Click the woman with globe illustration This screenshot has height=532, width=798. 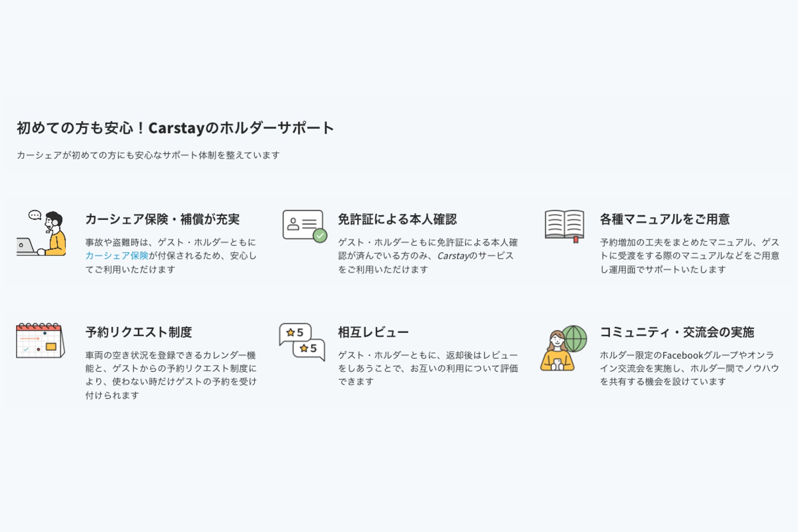(557, 352)
